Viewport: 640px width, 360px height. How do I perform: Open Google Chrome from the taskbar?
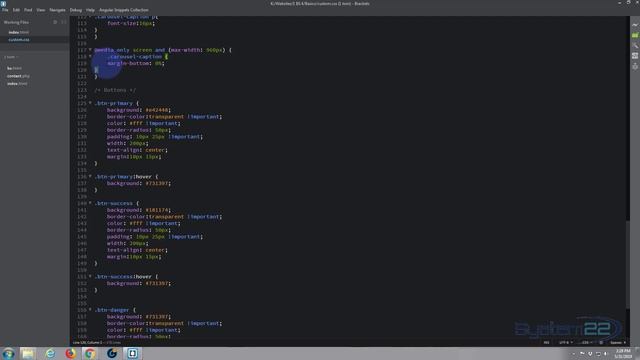[90, 353]
